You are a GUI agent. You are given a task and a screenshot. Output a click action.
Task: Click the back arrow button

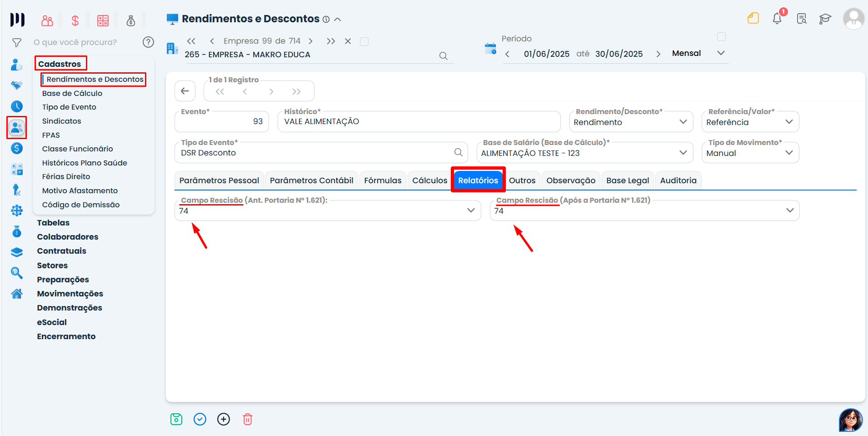[185, 91]
